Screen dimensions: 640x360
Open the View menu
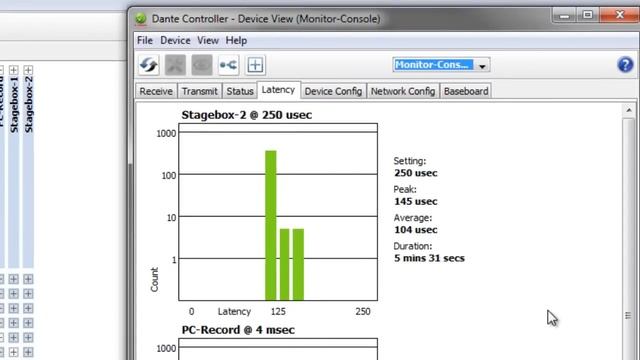208,40
